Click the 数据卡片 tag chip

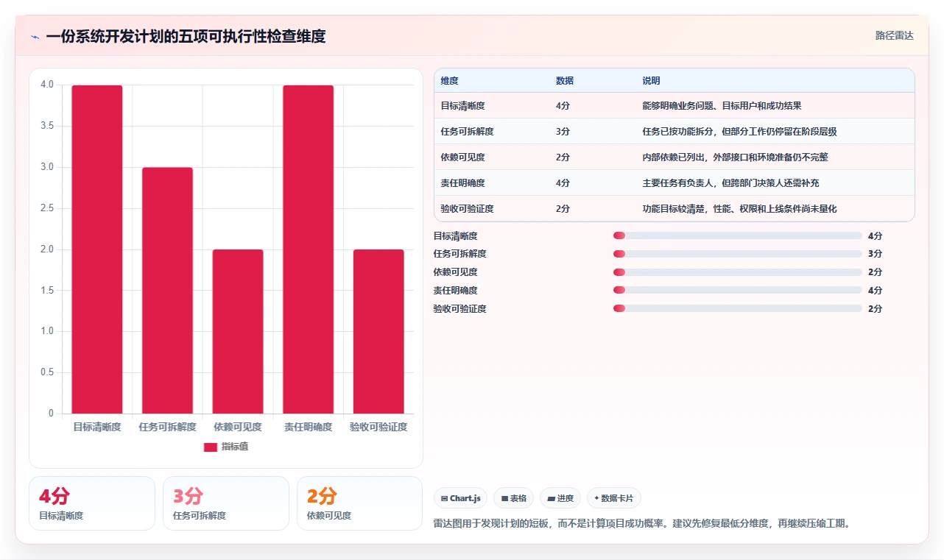tap(614, 498)
